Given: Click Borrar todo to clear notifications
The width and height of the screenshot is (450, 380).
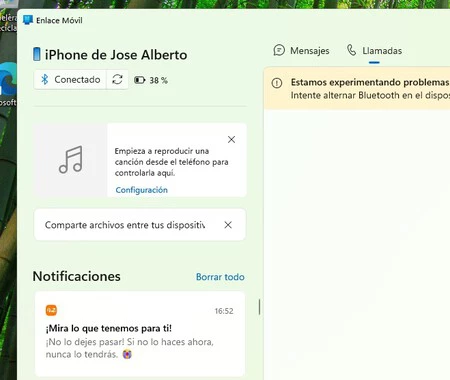Looking at the screenshot, I should point(220,277).
